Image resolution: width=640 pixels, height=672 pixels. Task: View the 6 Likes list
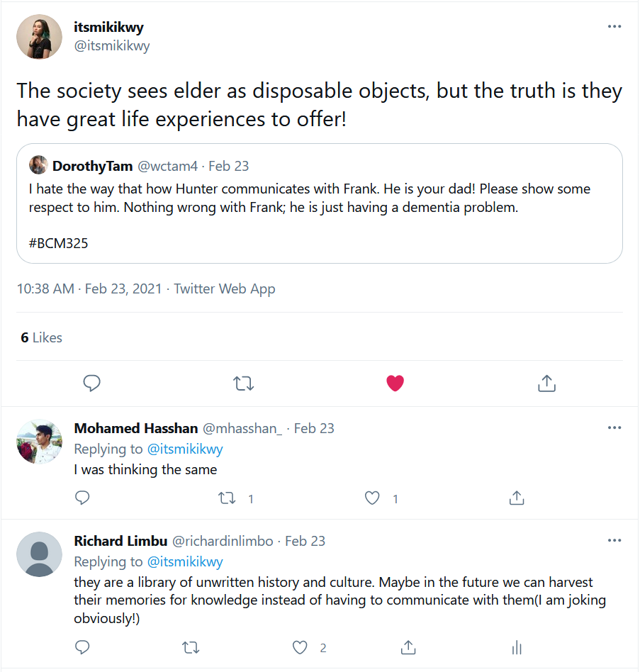point(42,337)
